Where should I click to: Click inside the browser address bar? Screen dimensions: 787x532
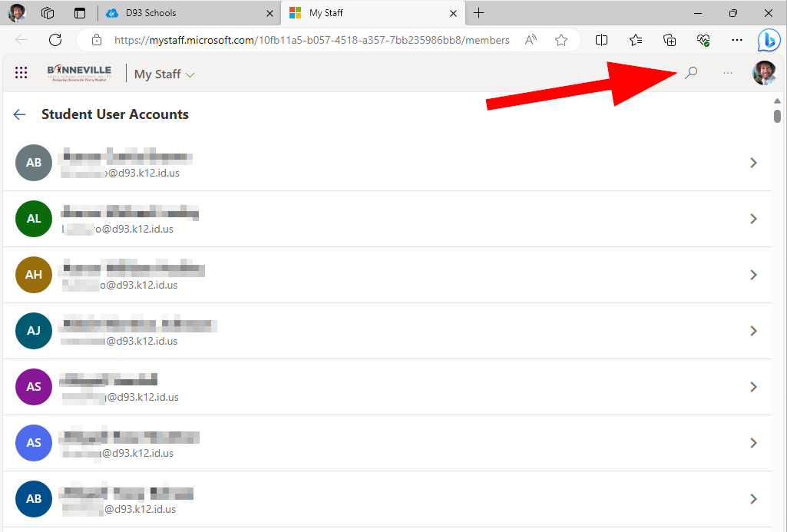pyautogui.click(x=307, y=40)
